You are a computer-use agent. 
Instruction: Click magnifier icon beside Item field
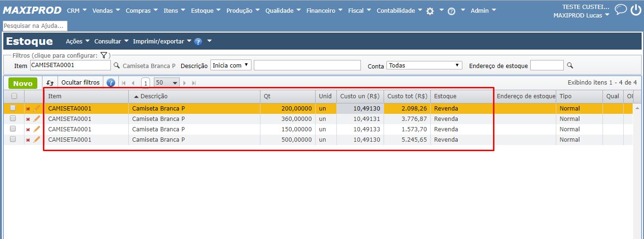click(x=117, y=66)
